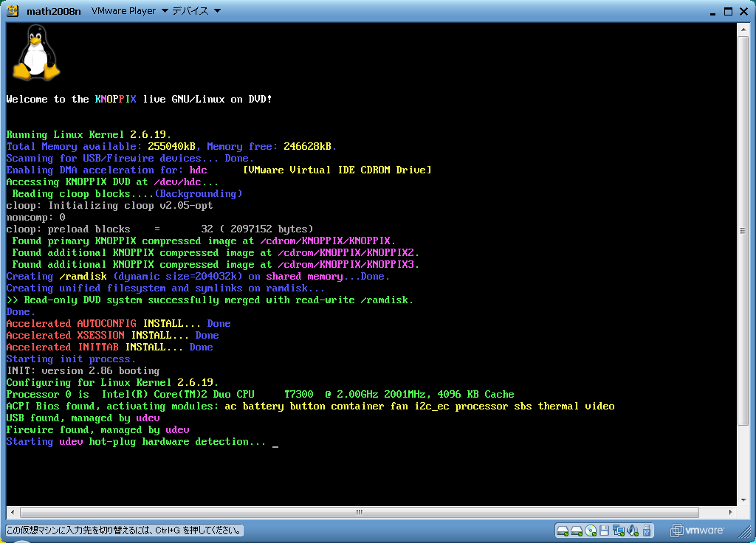
Task: Click the CD/DVD drive status icon
Action: coord(591,531)
